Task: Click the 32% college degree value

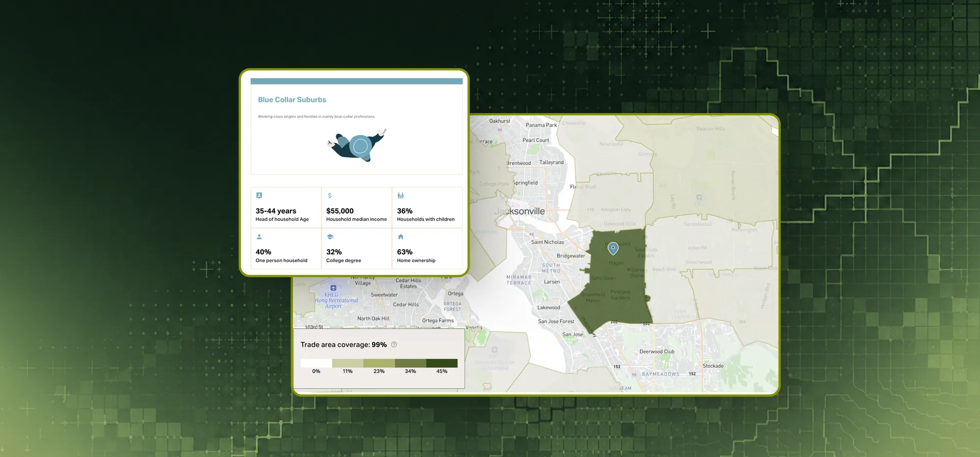Action: [334, 252]
